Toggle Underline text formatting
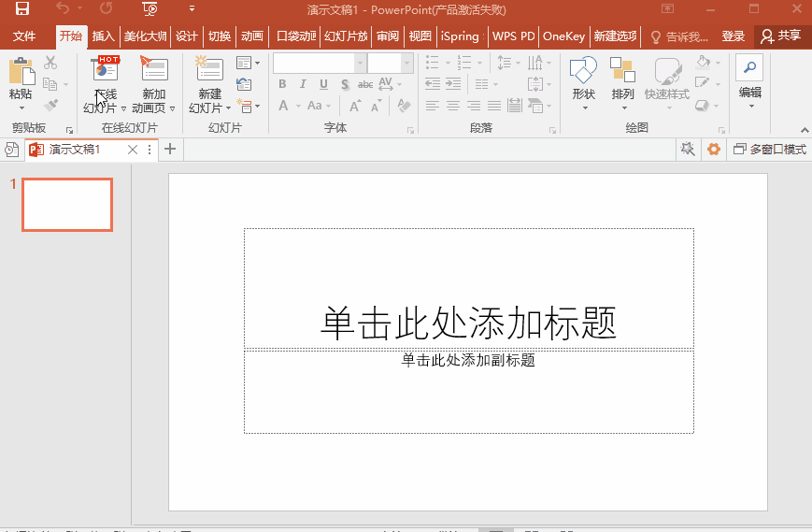Screen dimensions: 812x532 pyautogui.click(x=323, y=84)
